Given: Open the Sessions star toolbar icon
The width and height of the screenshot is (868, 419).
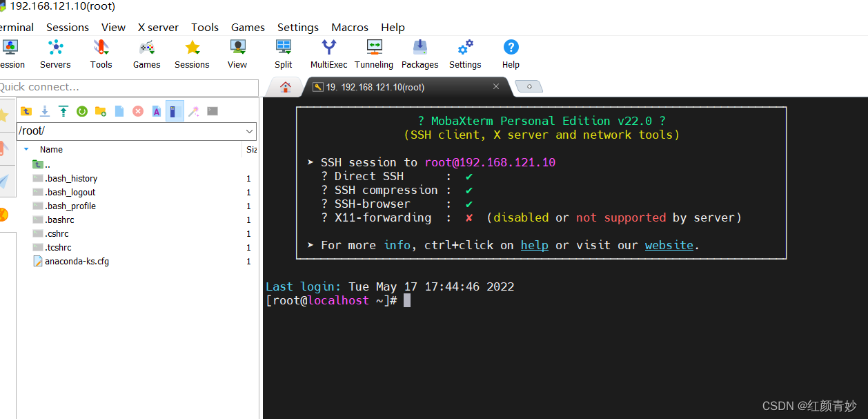Looking at the screenshot, I should point(192,54).
